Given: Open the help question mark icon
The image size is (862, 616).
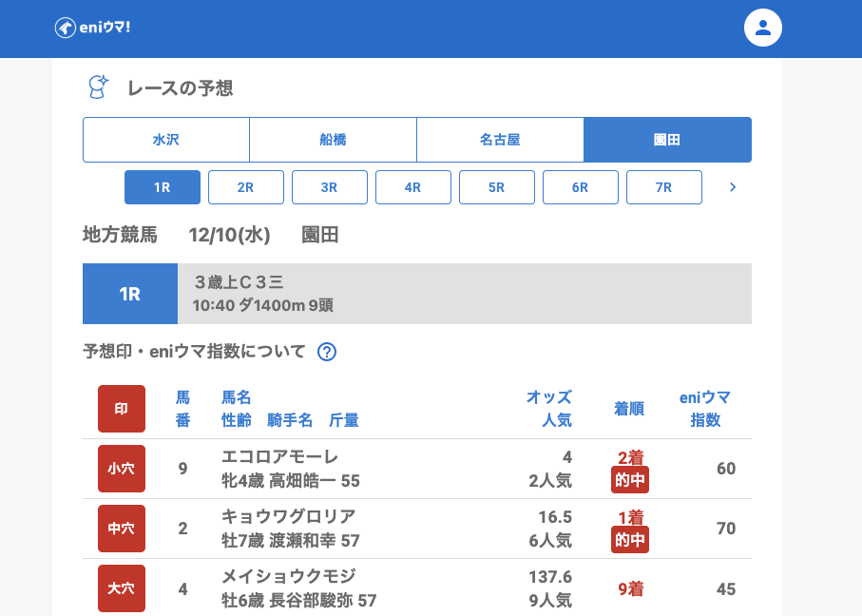Looking at the screenshot, I should tap(327, 352).
